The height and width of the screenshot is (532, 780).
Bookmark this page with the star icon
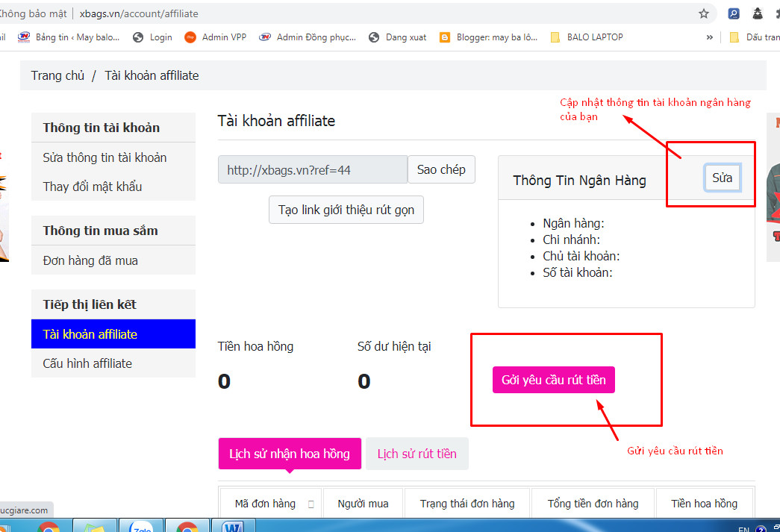pos(703,13)
